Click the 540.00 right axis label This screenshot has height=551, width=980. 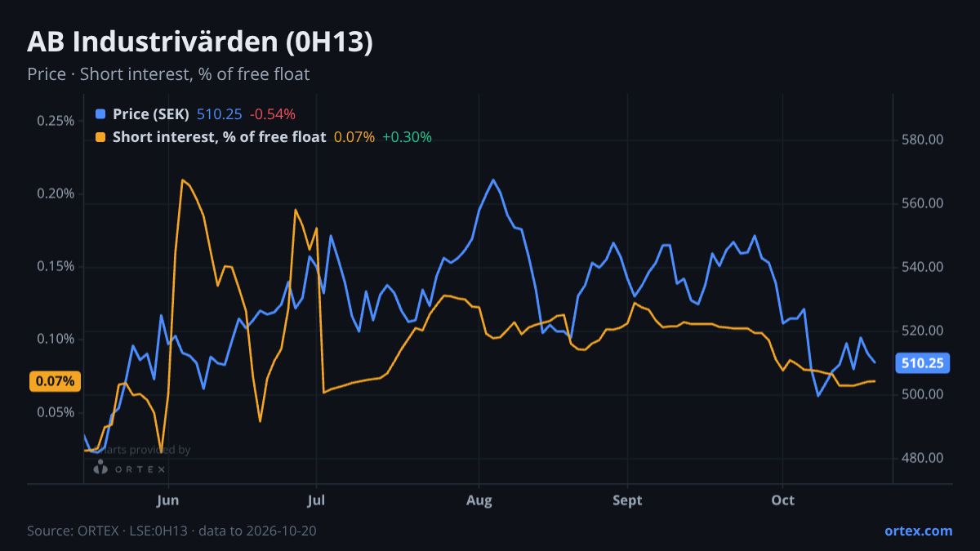[924, 267]
